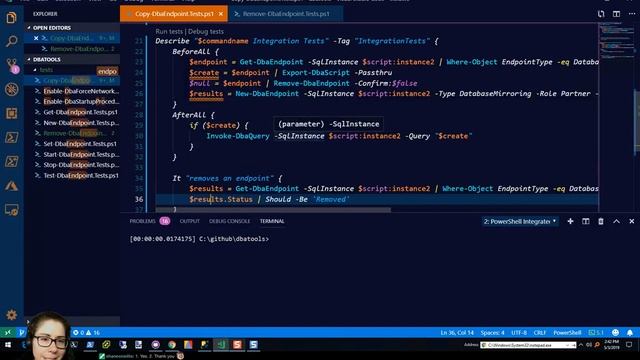Screen dimensions: 640x360
Task: Click the editor vertical scrollbar
Action: pyautogui.click(x=637, y=122)
